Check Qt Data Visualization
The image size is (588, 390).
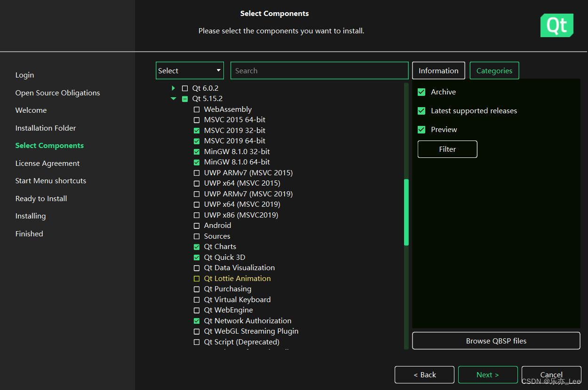pos(197,268)
